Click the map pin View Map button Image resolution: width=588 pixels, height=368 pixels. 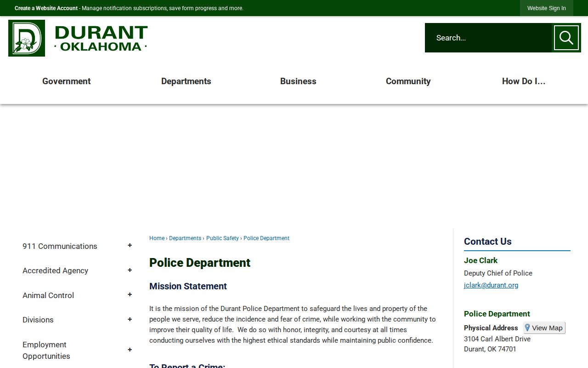click(x=544, y=328)
